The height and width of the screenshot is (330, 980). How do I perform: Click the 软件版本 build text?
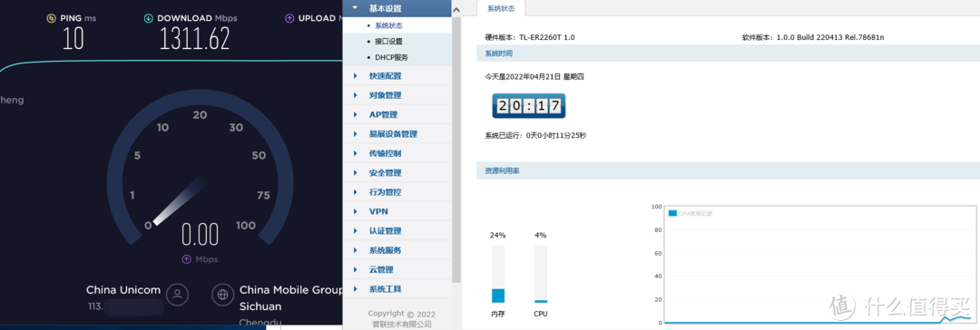pos(813,37)
